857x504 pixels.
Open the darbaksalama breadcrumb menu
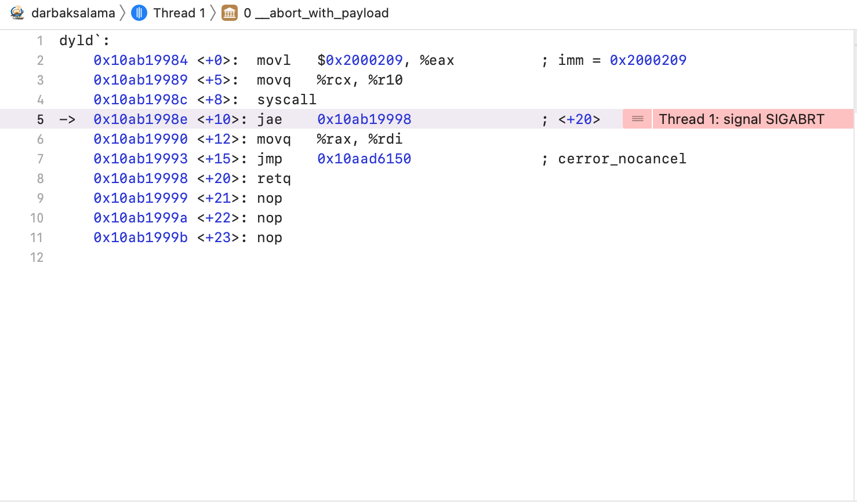(73, 13)
